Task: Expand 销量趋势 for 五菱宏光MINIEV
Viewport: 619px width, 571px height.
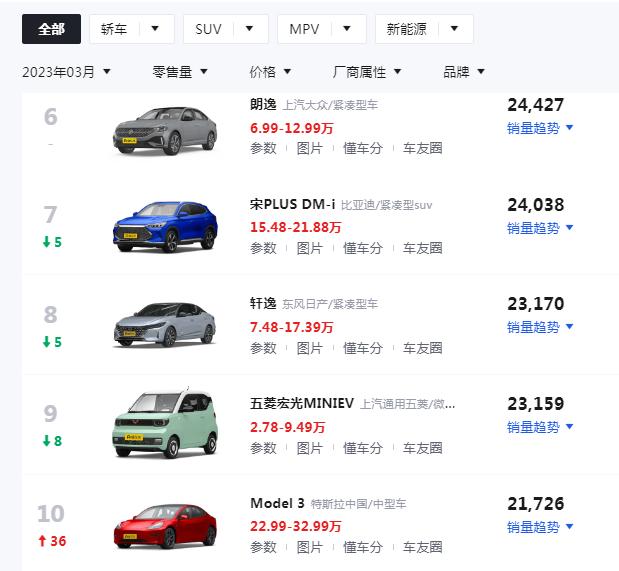Action: [x=540, y=427]
